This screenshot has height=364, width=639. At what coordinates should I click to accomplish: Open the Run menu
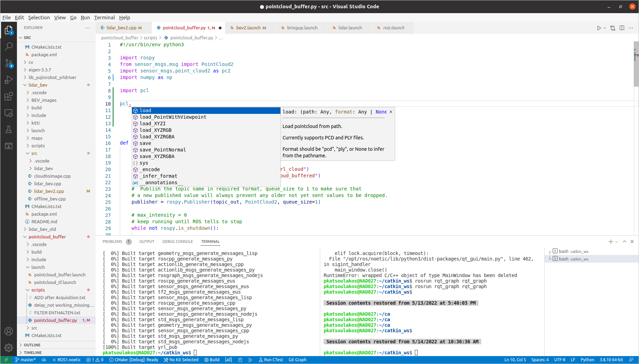85,18
